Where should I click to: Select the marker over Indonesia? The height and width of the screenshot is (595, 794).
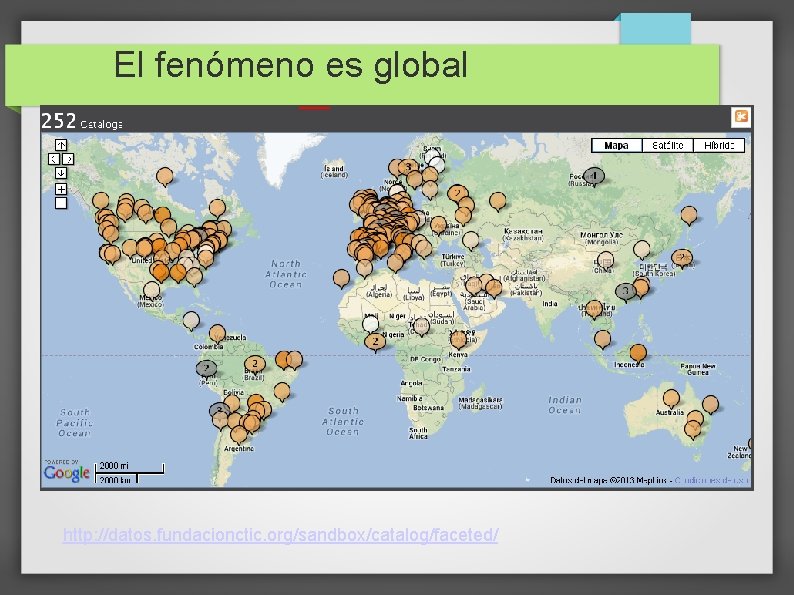[638, 352]
